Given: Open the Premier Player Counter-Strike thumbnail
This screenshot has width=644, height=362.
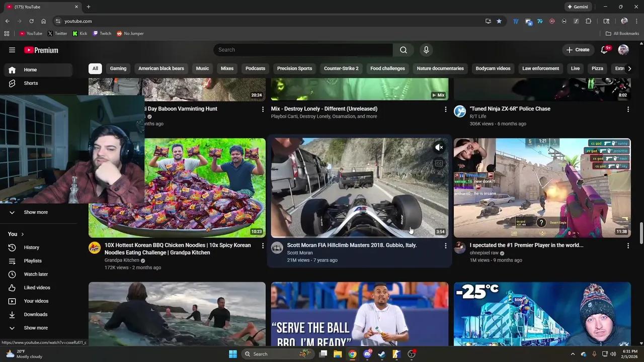Looking at the screenshot, I should 542,188.
